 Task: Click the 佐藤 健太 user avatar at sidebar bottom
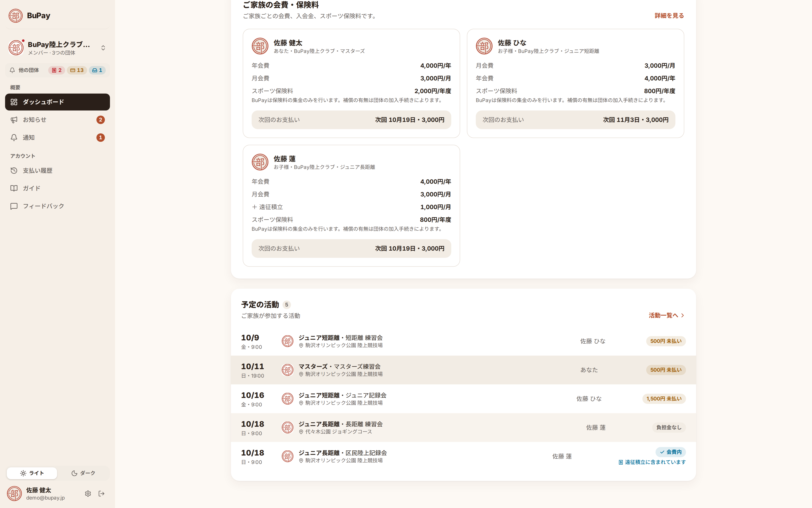click(x=14, y=494)
